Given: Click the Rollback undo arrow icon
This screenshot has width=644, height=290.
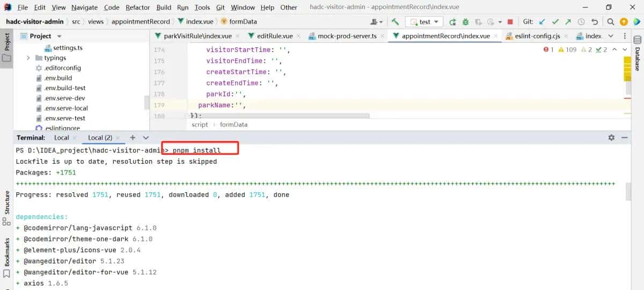Looking at the screenshot, I should [x=594, y=22].
